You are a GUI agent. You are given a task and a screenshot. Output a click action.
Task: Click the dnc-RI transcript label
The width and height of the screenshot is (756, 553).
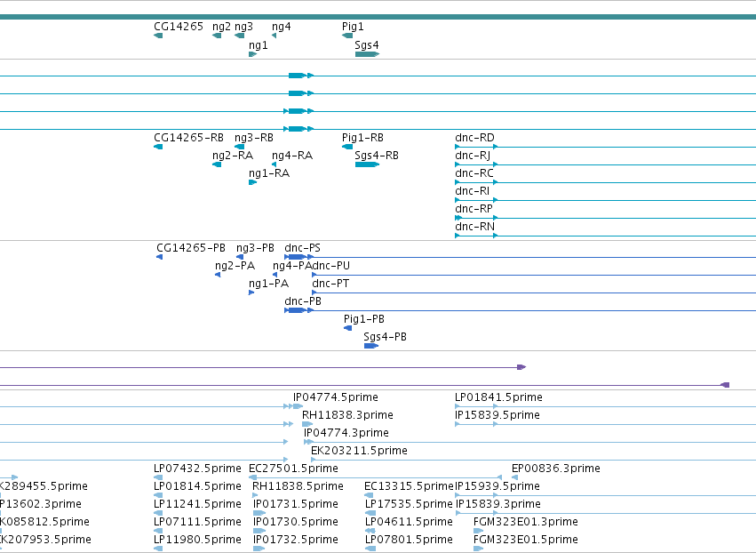coord(472,191)
